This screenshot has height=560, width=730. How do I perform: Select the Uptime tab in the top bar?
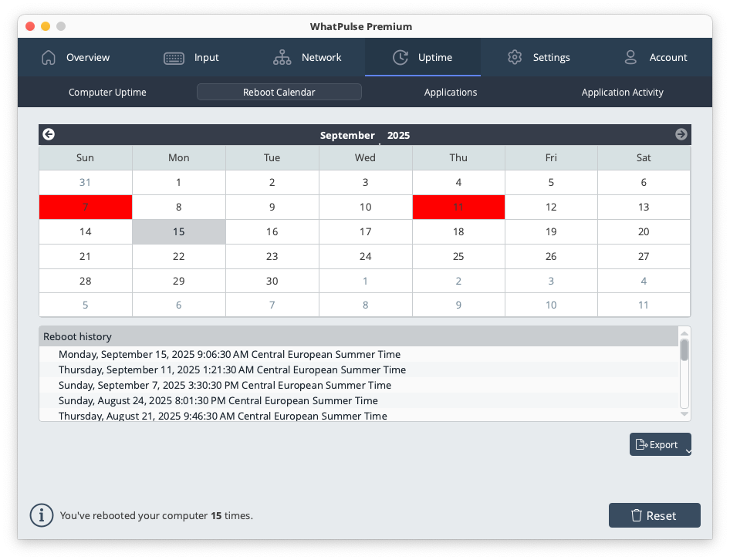[422, 57]
